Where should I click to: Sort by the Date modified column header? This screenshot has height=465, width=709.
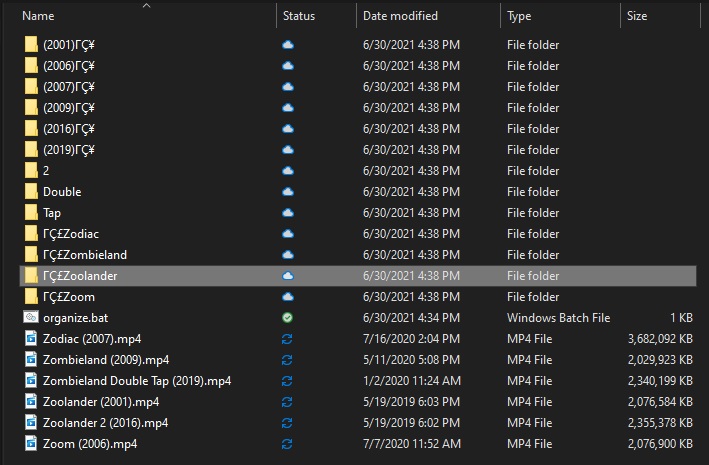400,16
